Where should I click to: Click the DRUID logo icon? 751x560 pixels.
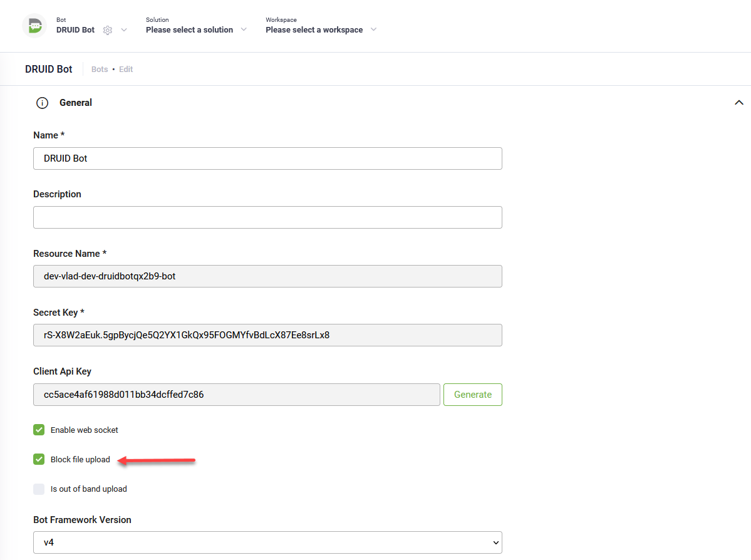click(x=34, y=26)
